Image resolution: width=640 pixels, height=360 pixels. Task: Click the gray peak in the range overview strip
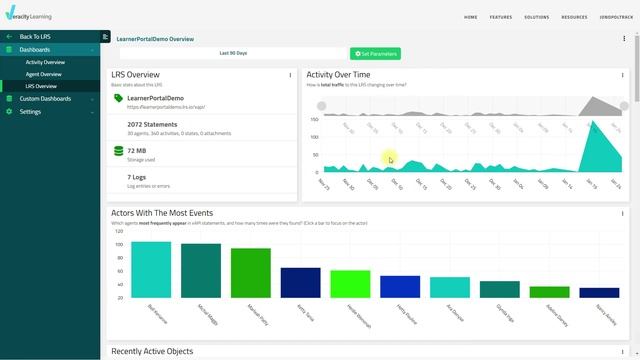tap(597, 108)
